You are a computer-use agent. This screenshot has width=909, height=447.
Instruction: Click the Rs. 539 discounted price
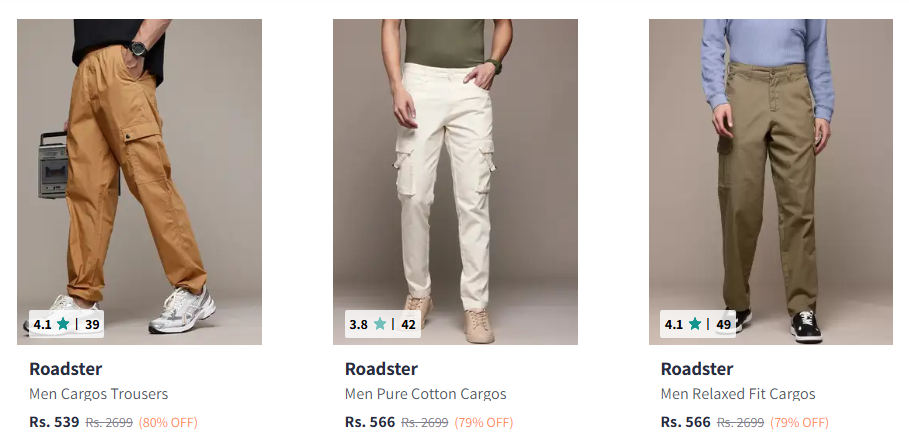pos(54,422)
